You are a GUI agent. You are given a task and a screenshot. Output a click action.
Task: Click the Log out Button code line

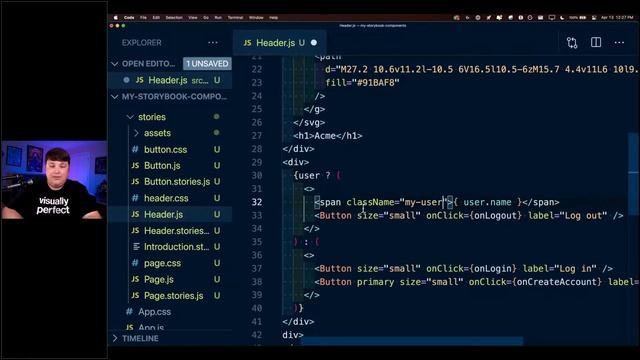coord(469,216)
